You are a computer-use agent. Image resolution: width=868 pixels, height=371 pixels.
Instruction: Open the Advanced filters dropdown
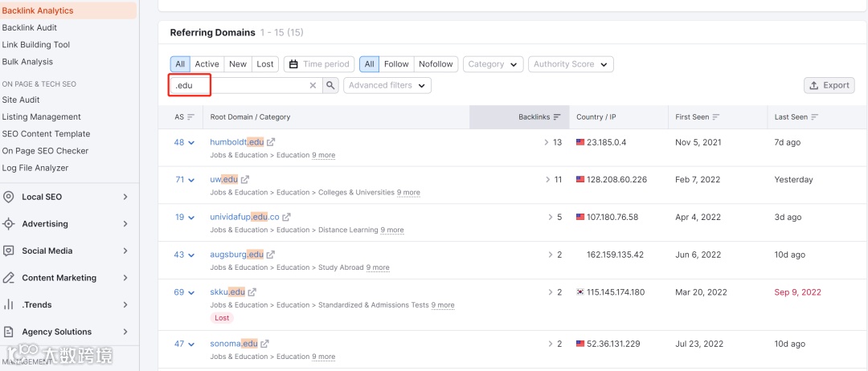coord(387,85)
